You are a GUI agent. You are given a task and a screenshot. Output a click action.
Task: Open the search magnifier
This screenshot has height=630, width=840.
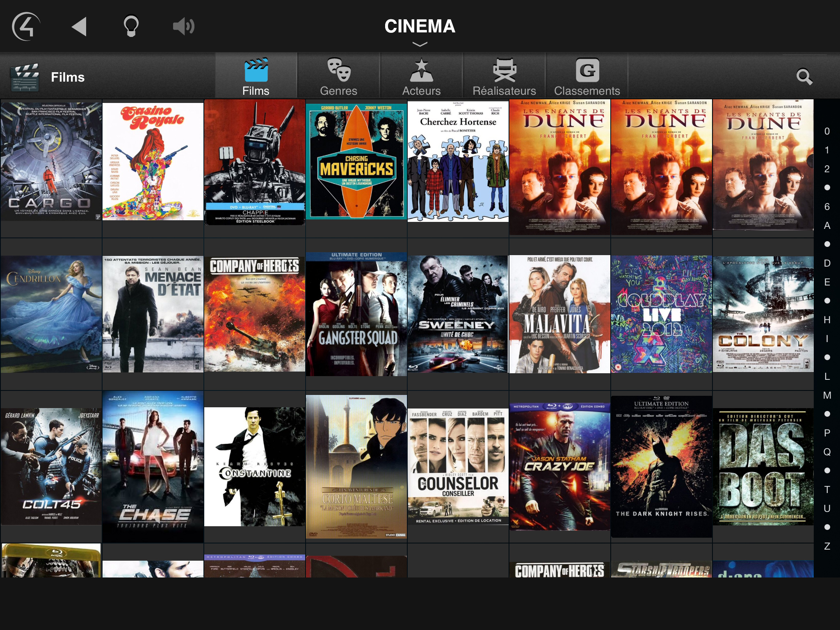point(804,77)
